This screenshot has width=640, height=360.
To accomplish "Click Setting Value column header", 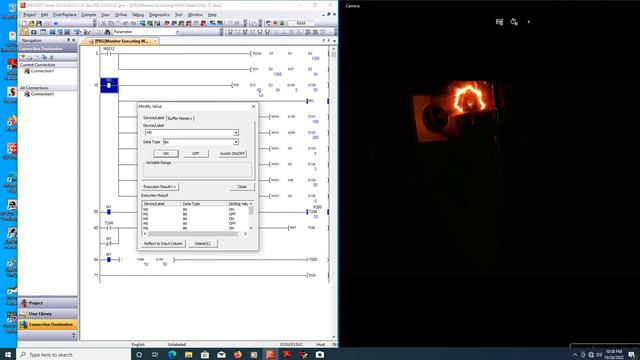I will pyautogui.click(x=238, y=204).
